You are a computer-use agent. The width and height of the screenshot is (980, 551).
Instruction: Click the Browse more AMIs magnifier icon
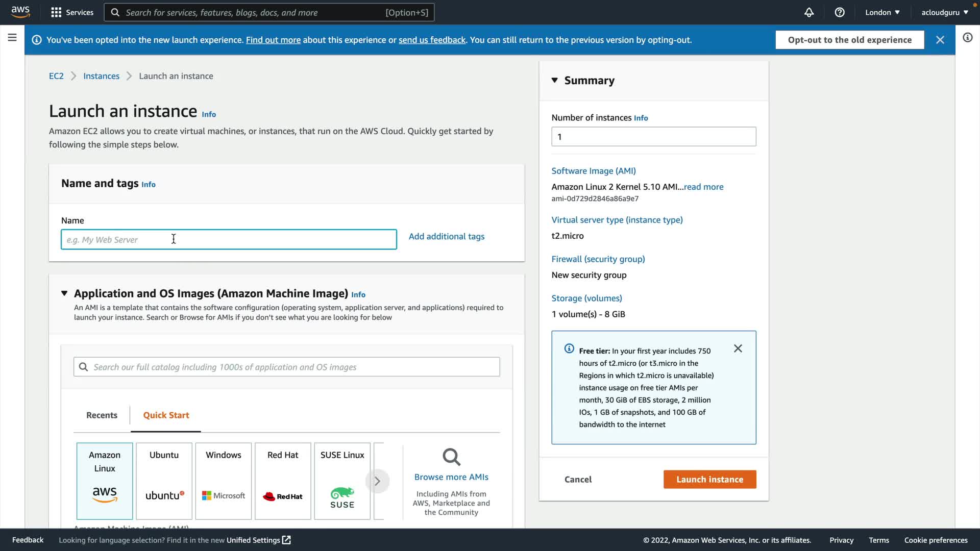[451, 457]
